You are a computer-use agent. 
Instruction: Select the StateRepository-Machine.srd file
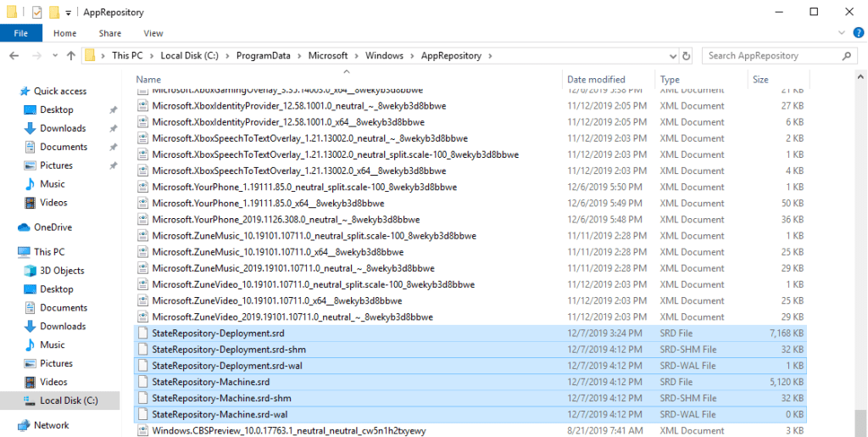click(x=210, y=382)
